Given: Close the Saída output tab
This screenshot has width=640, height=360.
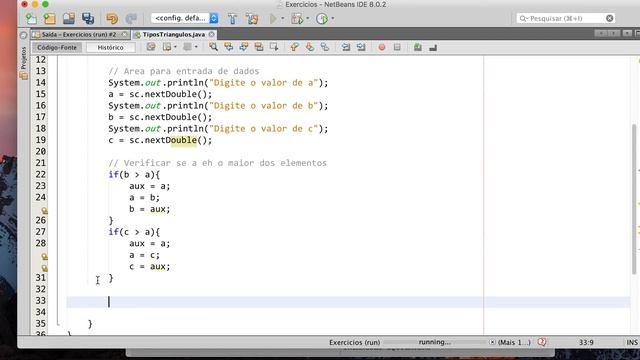Looking at the screenshot, I should [124, 35].
